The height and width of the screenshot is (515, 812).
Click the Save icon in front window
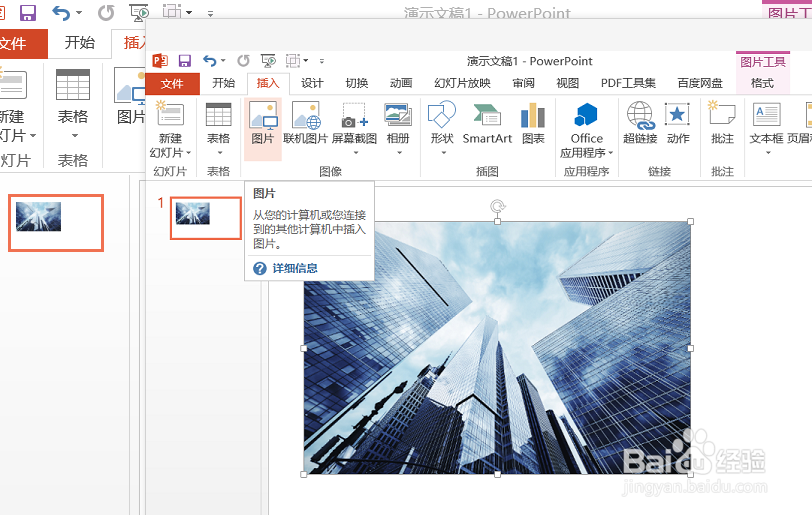click(185, 61)
